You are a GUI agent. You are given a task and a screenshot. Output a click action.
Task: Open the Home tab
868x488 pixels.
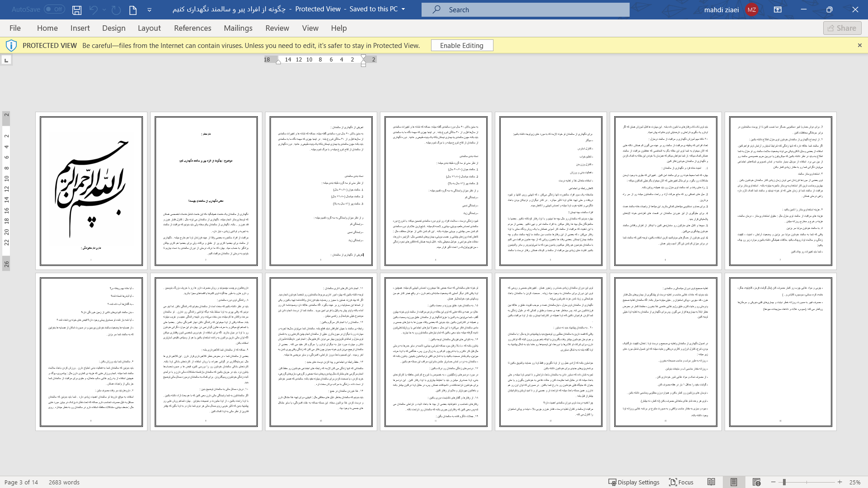click(x=47, y=28)
